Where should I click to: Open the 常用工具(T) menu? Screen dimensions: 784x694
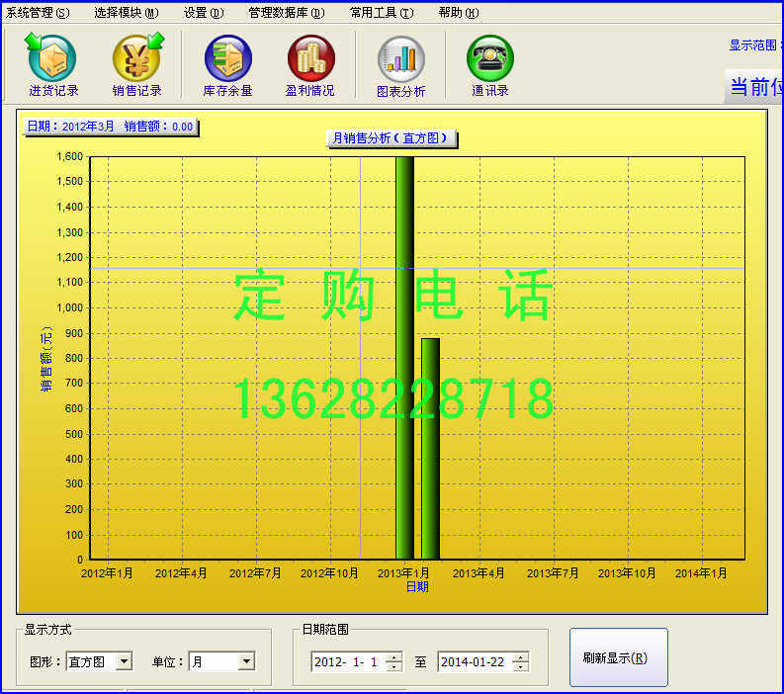(x=382, y=13)
